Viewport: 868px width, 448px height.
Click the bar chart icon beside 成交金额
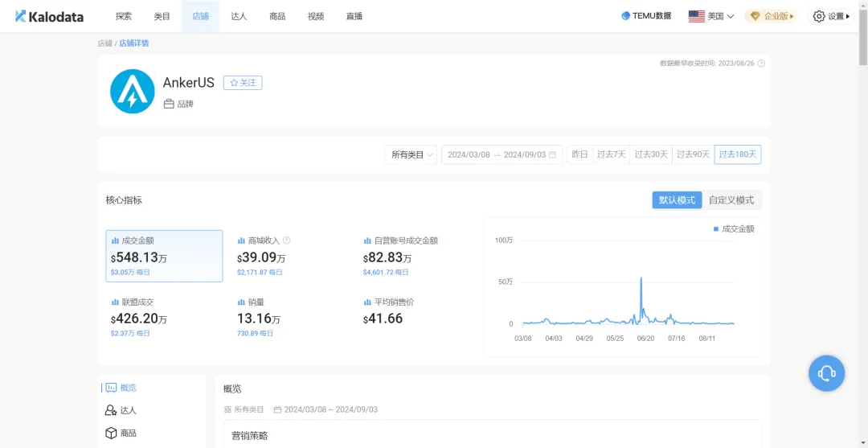[x=115, y=240]
